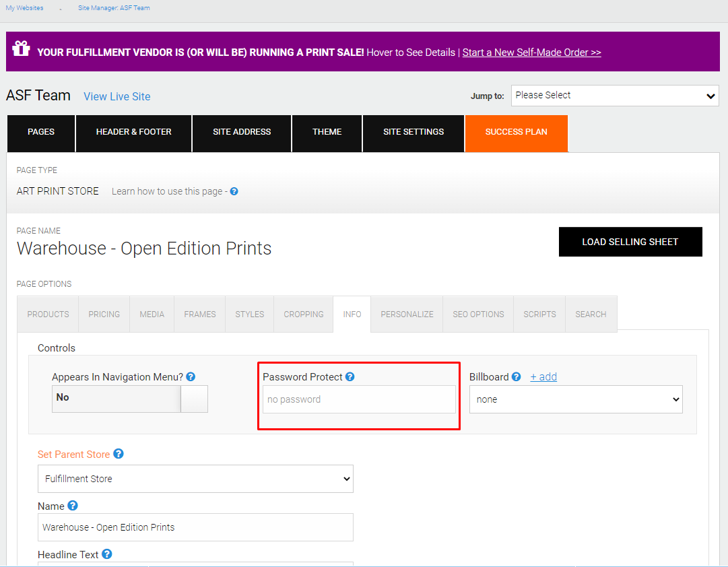Screen dimensions: 728x567
Task: Switch to the SCRIPTS tab
Action: click(539, 314)
